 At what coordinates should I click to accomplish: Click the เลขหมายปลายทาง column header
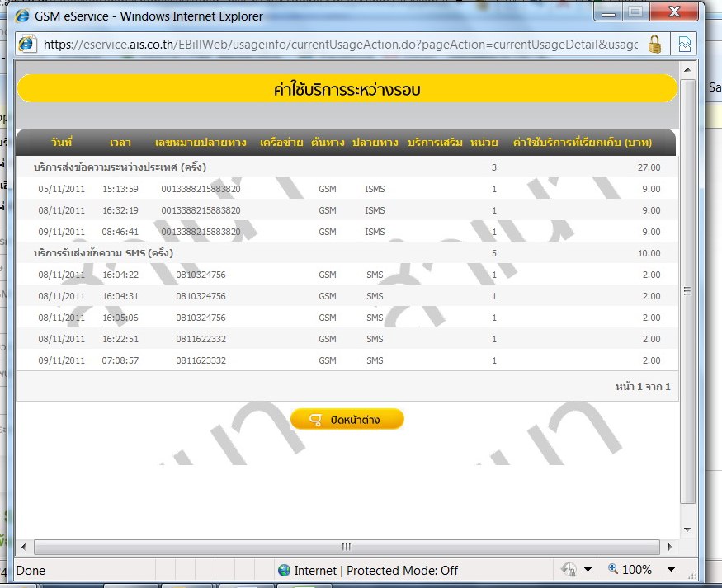point(201,143)
